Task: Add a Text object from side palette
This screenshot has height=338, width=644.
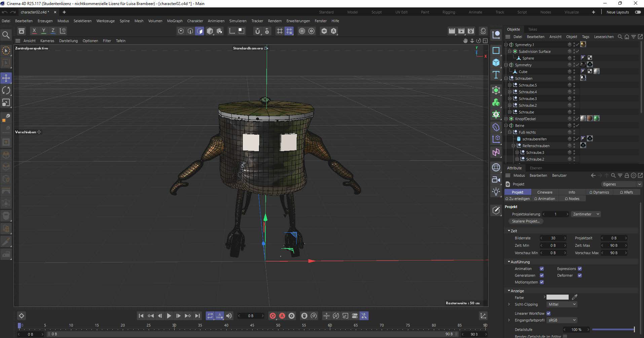Action: (496, 75)
